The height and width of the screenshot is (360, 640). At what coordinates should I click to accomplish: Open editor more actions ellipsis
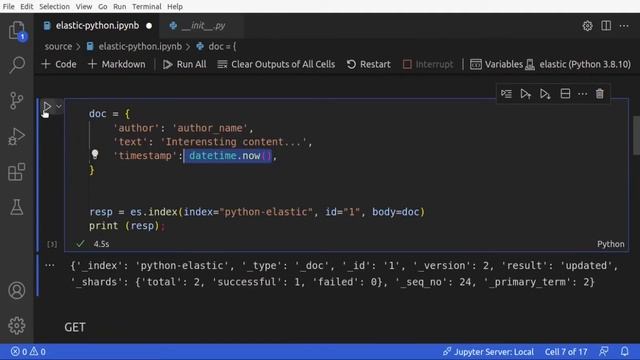point(624,26)
